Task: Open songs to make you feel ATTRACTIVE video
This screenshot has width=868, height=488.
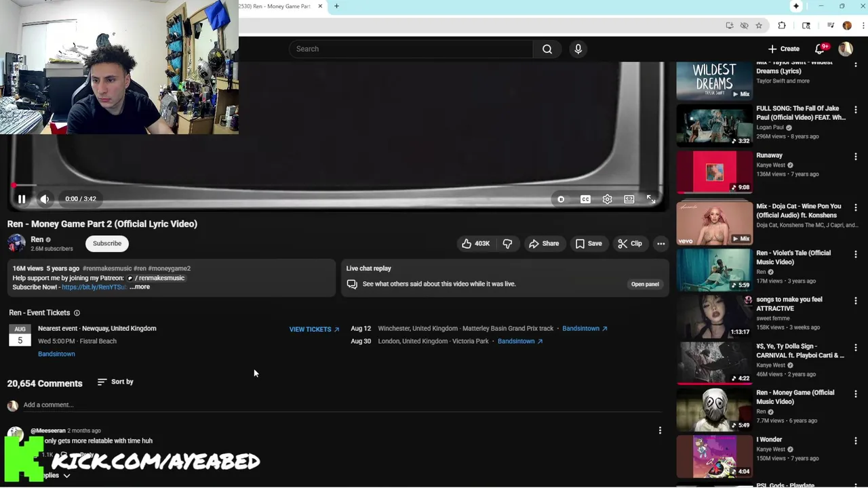Action: (x=715, y=317)
